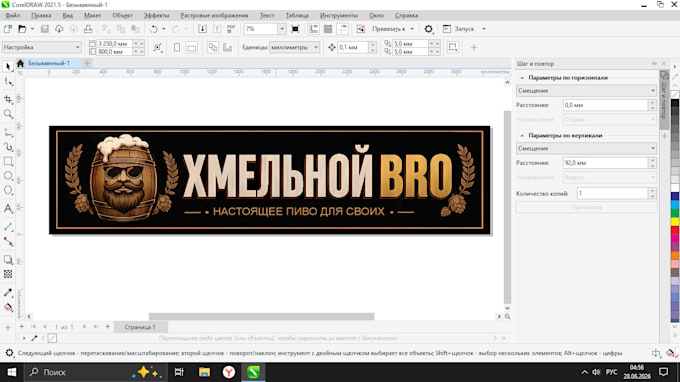The image size is (680, 382).
Task: Choose the Rectangle tool
Action: click(8, 162)
